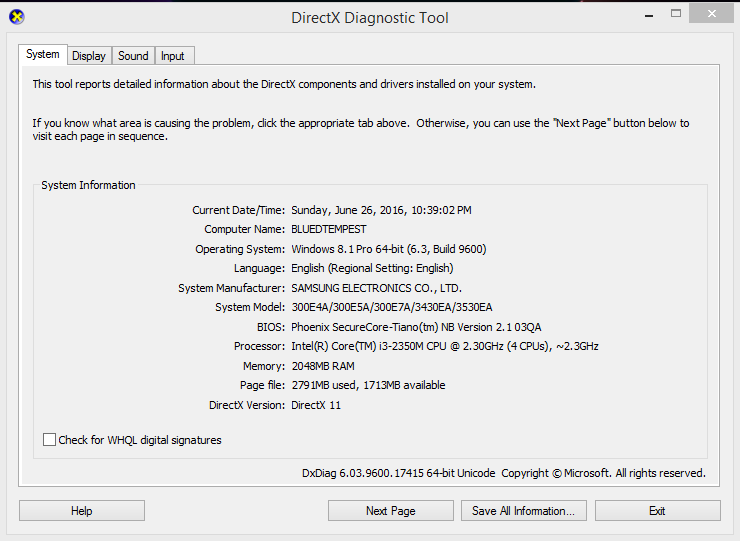Click Save All Information button
This screenshot has width=740, height=541.
pos(523,511)
